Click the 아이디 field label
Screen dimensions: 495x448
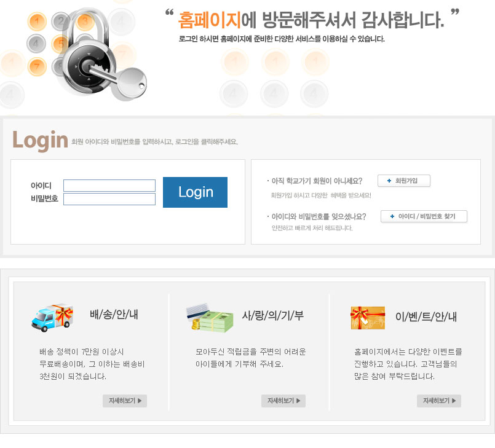click(x=41, y=186)
